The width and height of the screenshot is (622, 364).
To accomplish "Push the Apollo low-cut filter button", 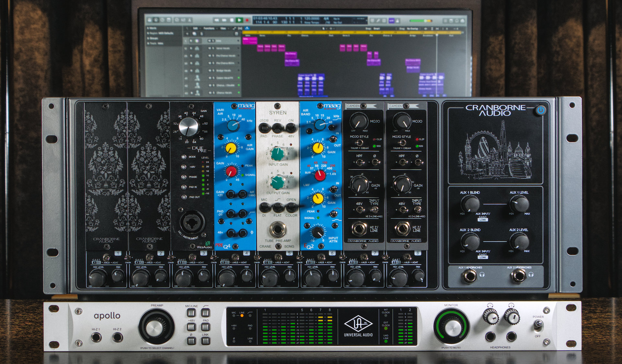I will pyautogui.click(x=205, y=313).
